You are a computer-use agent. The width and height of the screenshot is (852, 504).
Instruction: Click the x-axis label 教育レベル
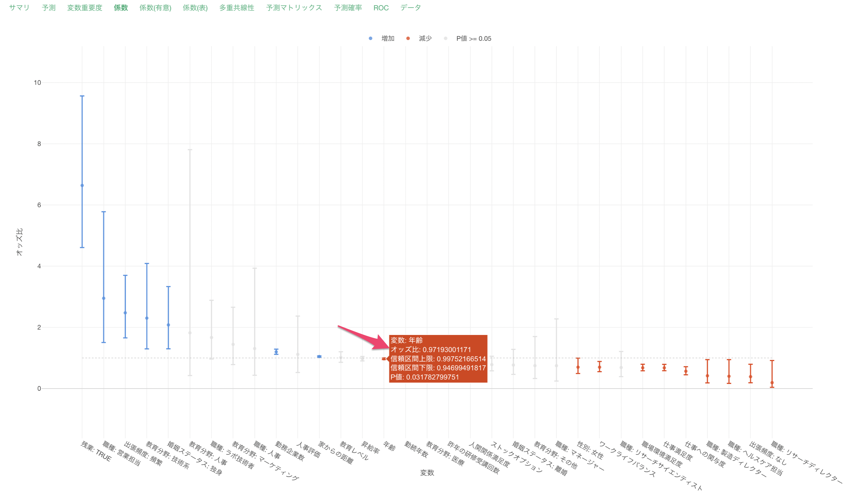pos(354,451)
